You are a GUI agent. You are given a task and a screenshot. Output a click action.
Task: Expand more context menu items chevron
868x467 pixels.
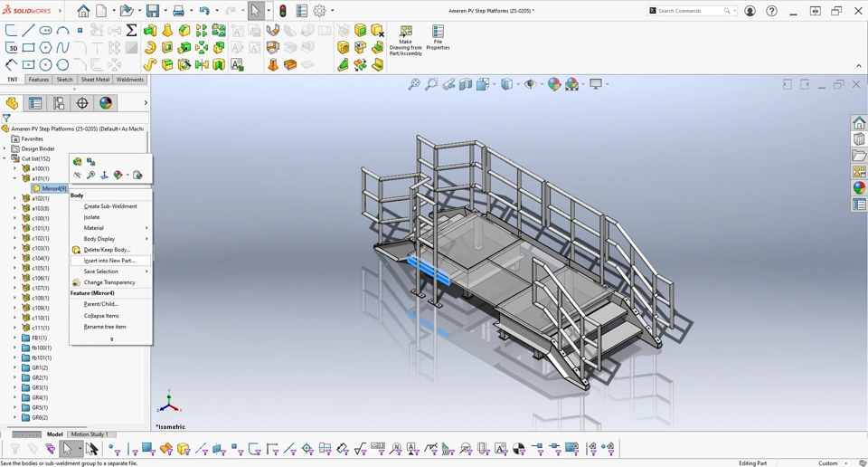point(111,339)
